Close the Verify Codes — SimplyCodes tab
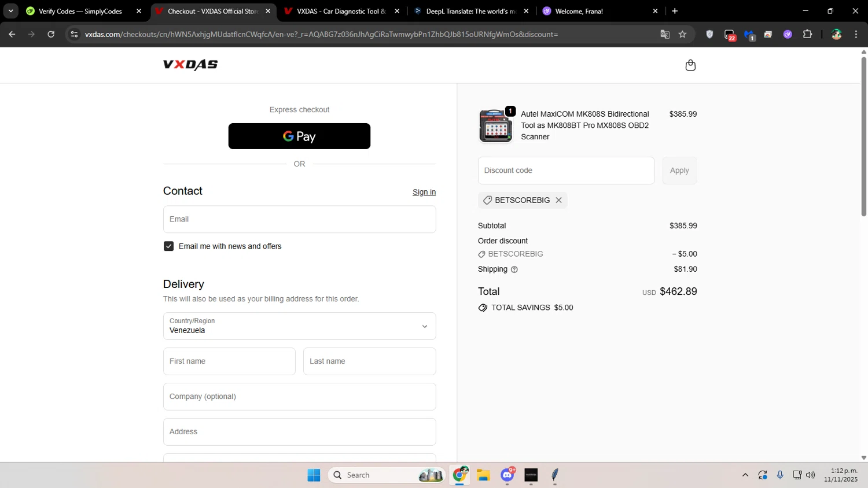 click(139, 11)
